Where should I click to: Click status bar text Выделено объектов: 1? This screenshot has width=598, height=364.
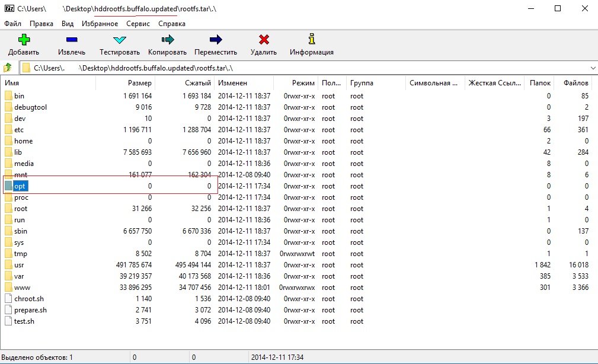pyautogui.click(x=37, y=357)
